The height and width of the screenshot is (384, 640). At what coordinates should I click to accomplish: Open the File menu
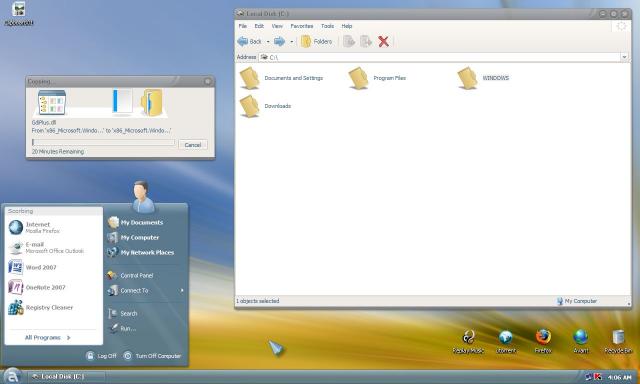242,26
